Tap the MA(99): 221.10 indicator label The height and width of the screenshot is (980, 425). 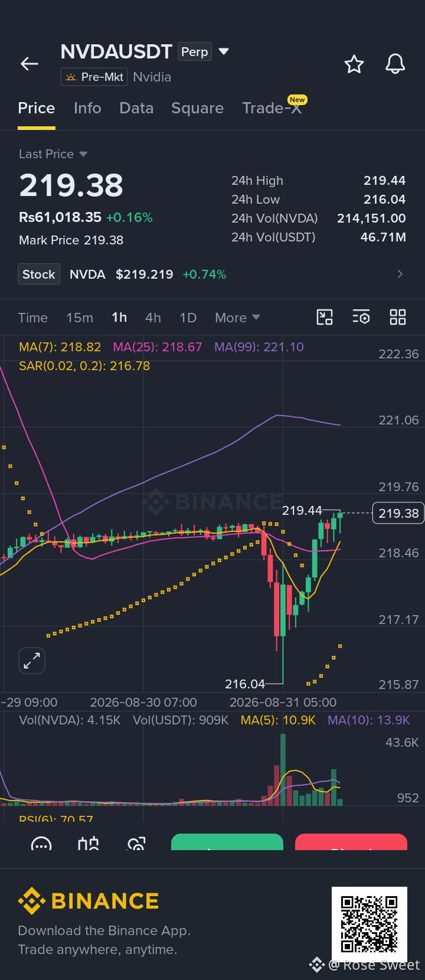tap(259, 347)
